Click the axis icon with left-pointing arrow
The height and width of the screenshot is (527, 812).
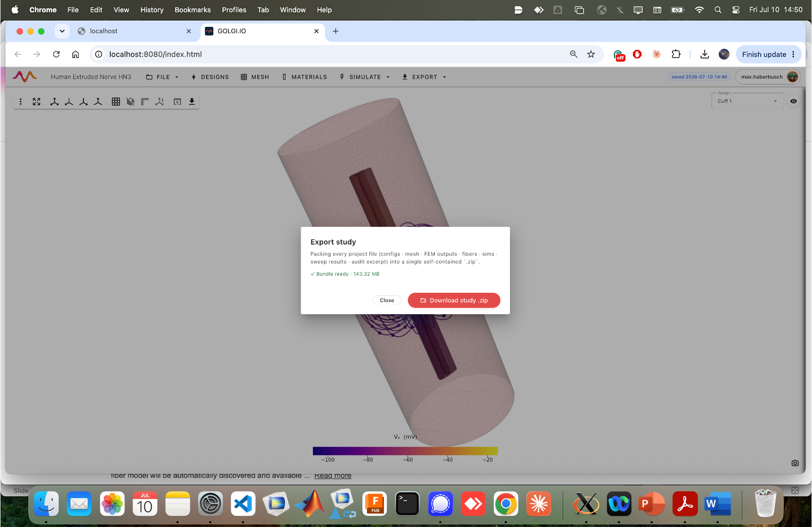[x=69, y=101]
